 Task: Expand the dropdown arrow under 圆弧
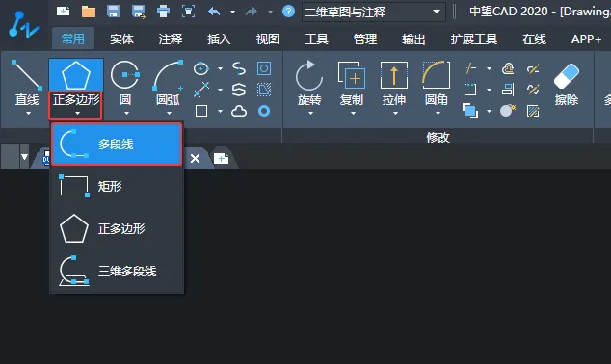169,114
